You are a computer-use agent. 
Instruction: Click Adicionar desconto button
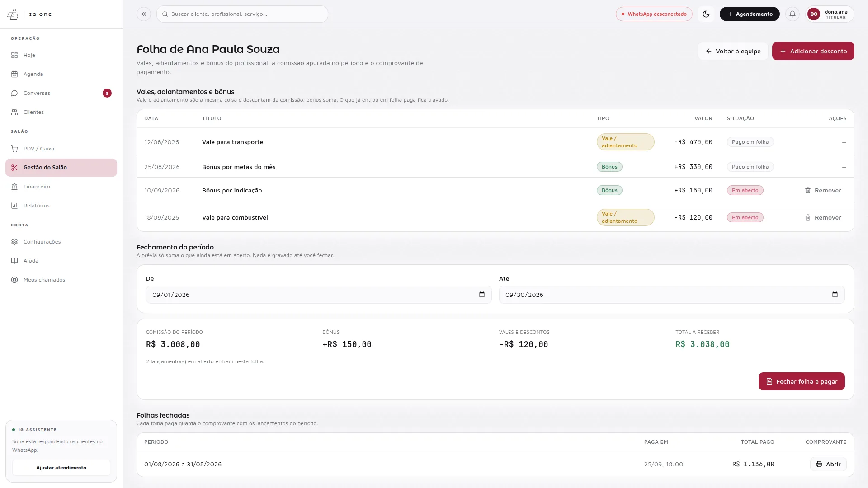[813, 51]
